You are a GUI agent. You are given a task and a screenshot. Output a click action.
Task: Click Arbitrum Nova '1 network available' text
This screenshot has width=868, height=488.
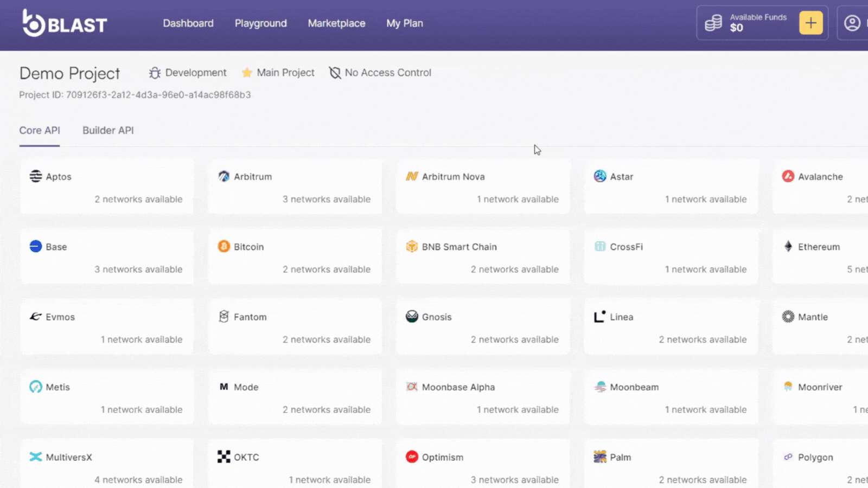point(518,199)
